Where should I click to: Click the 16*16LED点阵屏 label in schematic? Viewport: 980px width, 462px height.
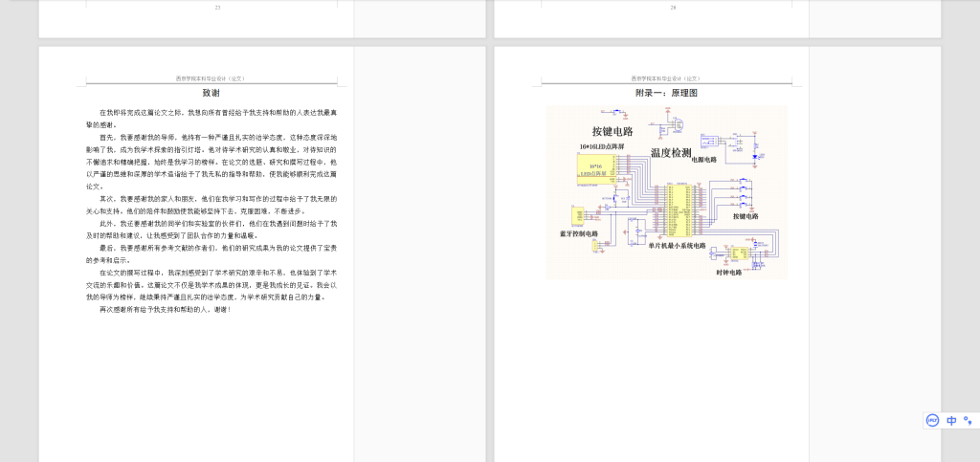point(601,146)
